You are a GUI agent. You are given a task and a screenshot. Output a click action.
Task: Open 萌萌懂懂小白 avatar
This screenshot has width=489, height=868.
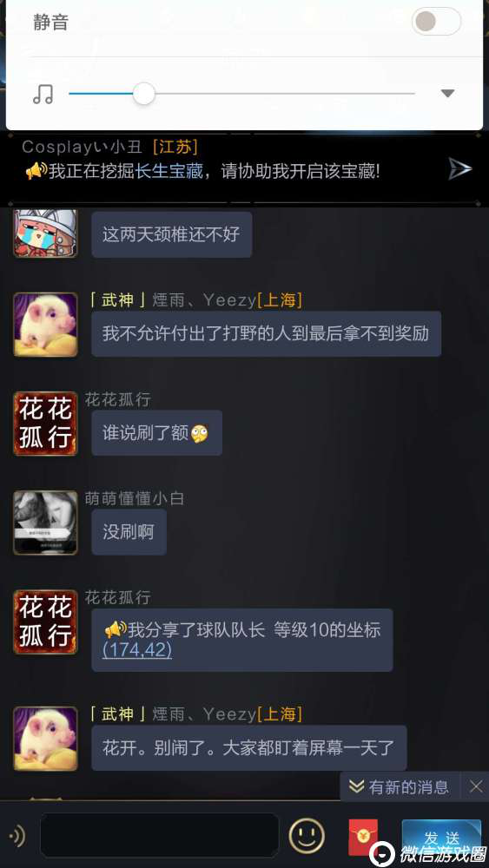tap(45, 523)
